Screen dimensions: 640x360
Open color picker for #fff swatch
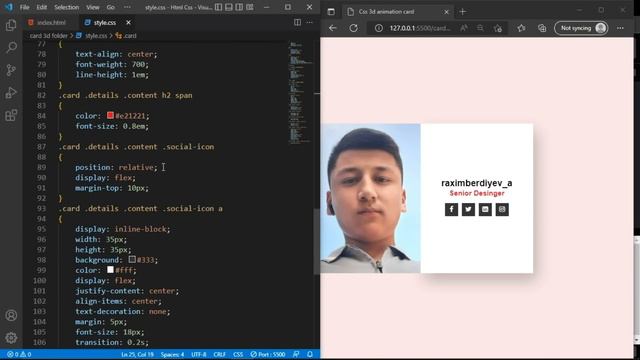click(x=110, y=270)
